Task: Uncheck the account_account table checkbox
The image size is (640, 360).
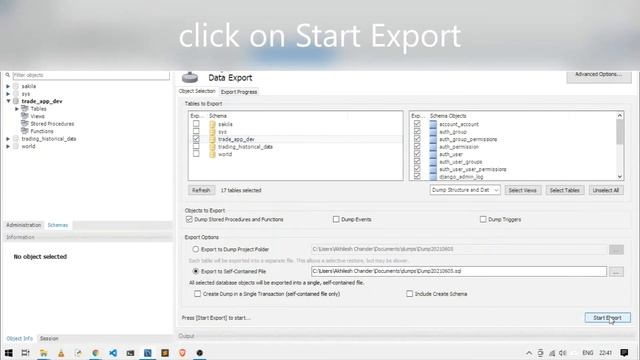Action: click(417, 124)
